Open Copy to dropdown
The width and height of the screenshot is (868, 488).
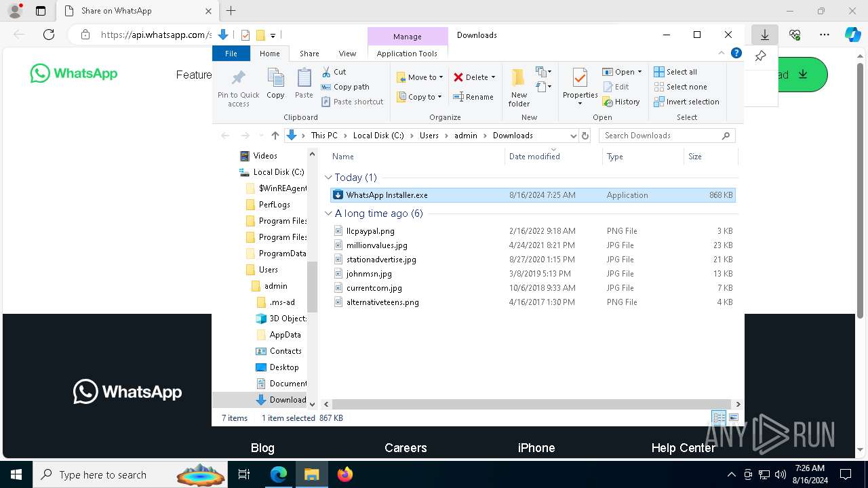(420, 97)
